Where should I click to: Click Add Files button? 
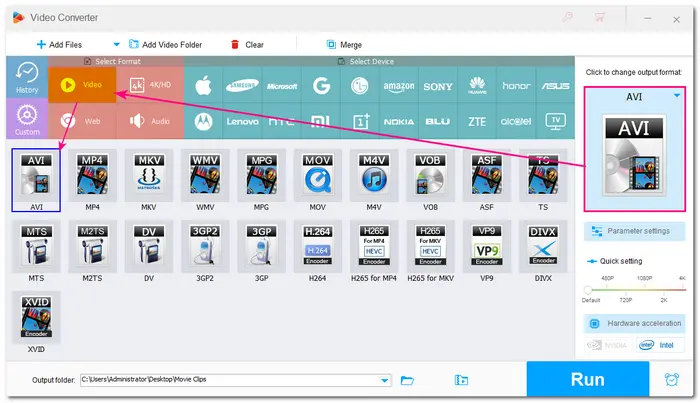click(59, 45)
